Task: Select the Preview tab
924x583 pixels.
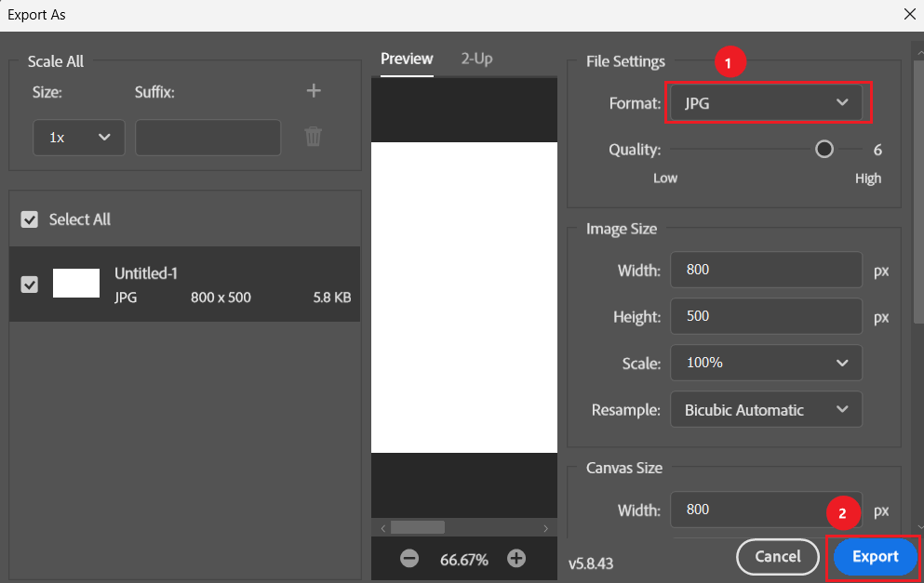Action: (407, 59)
